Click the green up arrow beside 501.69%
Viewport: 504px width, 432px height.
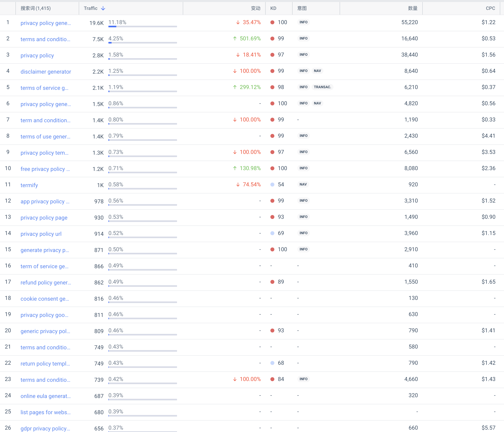235,38
